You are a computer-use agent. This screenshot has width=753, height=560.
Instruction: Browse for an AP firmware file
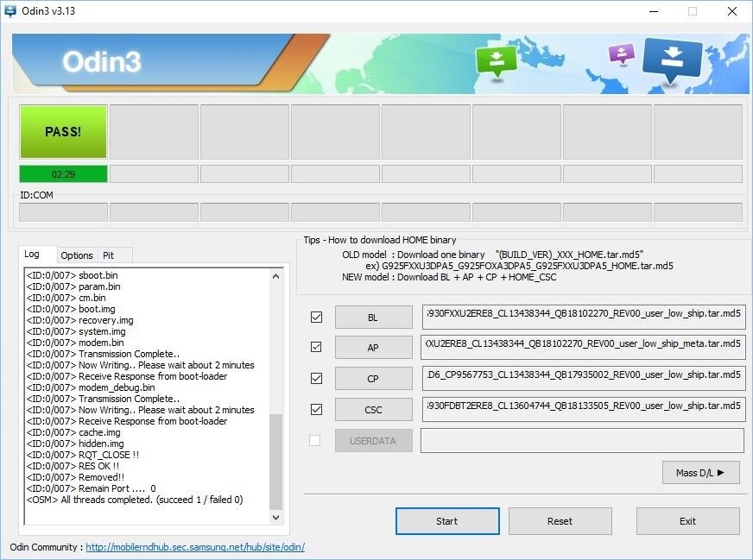(x=374, y=348)
